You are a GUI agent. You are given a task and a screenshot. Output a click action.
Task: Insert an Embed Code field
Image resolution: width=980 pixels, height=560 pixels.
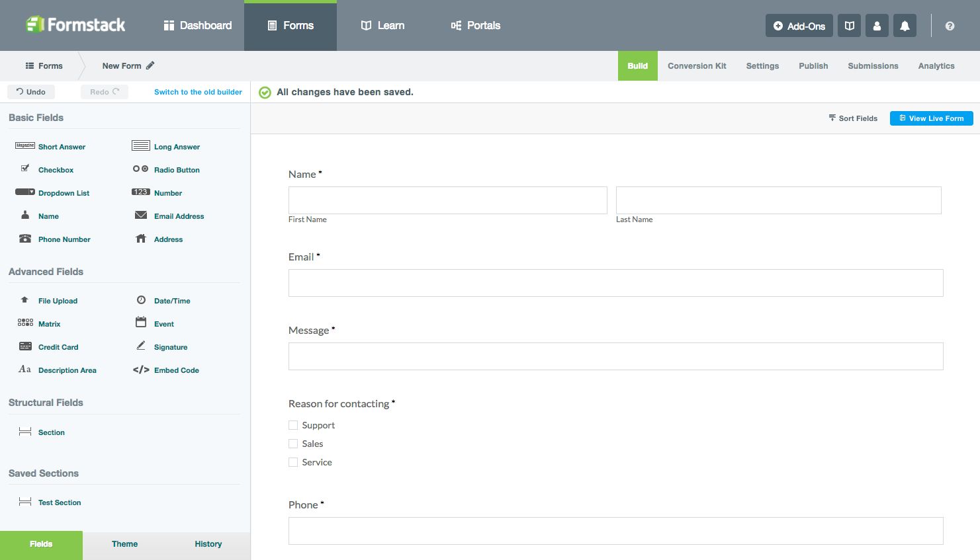click(176, 370)
